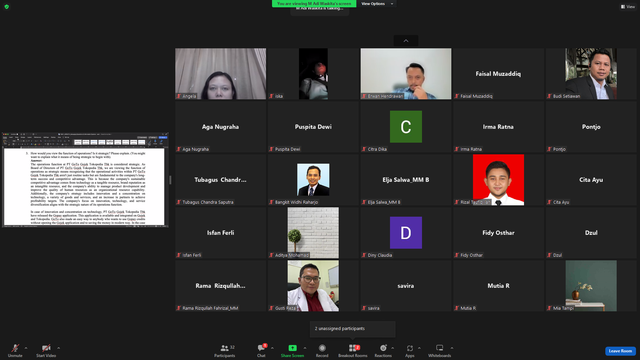The height and width of the screenshot is (360, 640).
Task: Click the muted mic icon beside Dzul's name
Action: click(549, 256)
